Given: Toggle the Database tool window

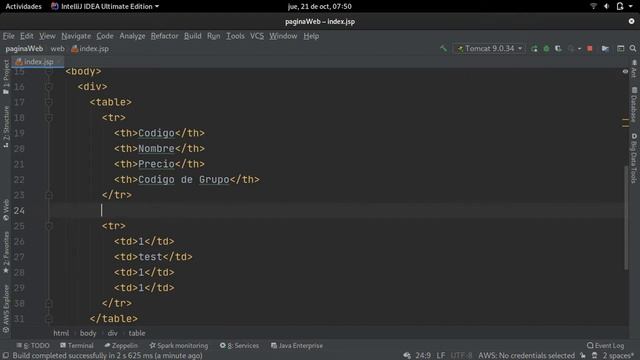Looking at the screenshot, I should (x=634, y=104).
